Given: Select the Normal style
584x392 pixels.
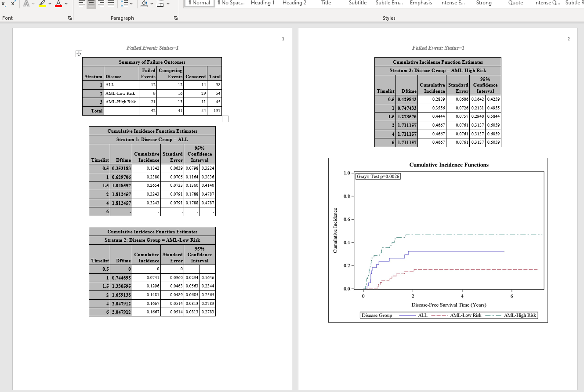Looking at the screenshot, I should [x=199, y=3].
